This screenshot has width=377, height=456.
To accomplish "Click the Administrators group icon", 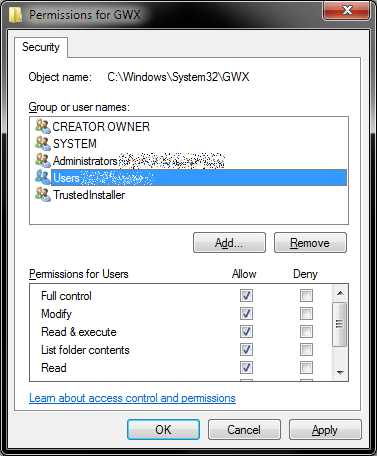I will click(43, 160).
